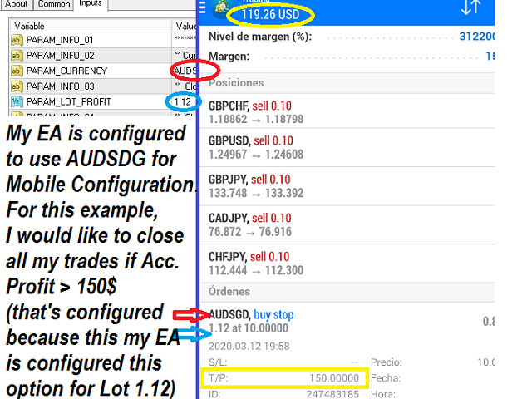The image size is (532, 399).
Task: Tap the Precio label in order details
Action: click(x=386, y=362)
